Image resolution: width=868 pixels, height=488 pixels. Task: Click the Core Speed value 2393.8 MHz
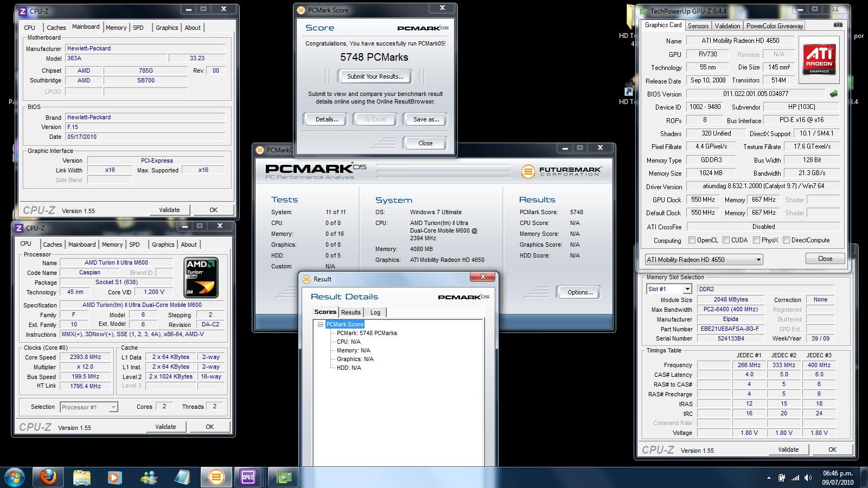coord(85,357)
